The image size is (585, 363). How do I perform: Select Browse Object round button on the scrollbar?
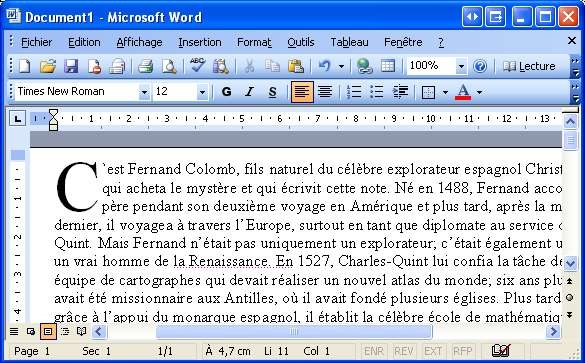click(570, 298)
